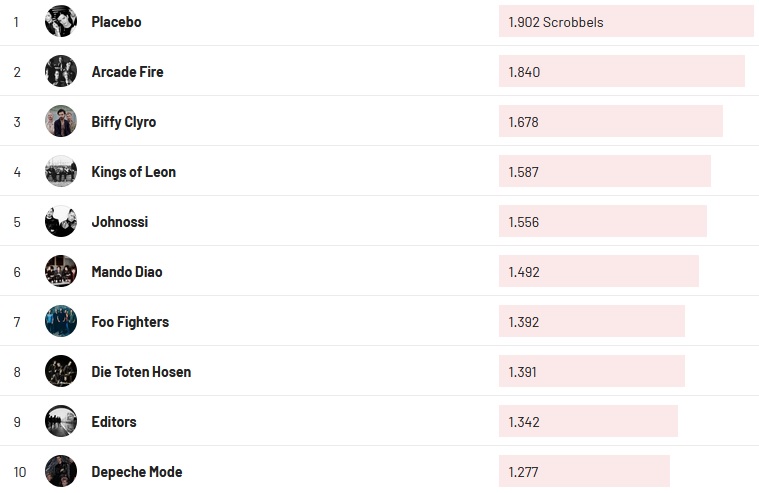Click the Die Toten Hosen name
759x493 pixels.
pos(141,372)
